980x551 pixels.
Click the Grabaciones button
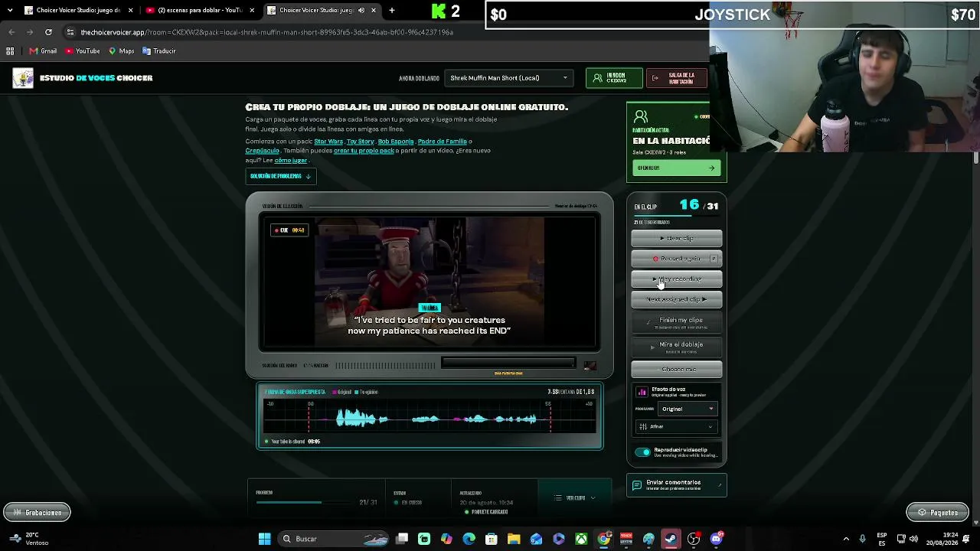[37, 513]
